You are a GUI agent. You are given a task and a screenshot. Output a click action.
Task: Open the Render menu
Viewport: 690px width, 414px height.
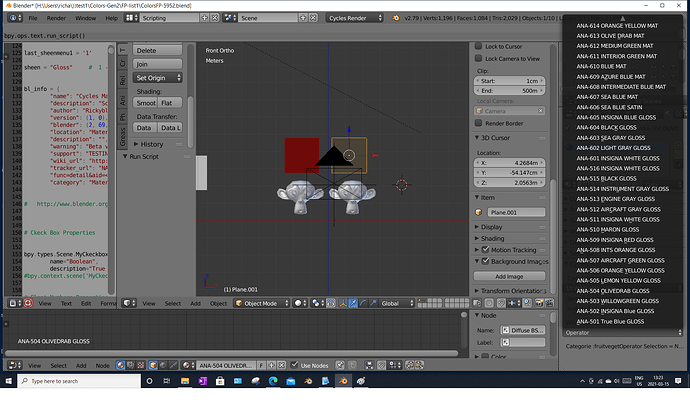tap(56, 18)
